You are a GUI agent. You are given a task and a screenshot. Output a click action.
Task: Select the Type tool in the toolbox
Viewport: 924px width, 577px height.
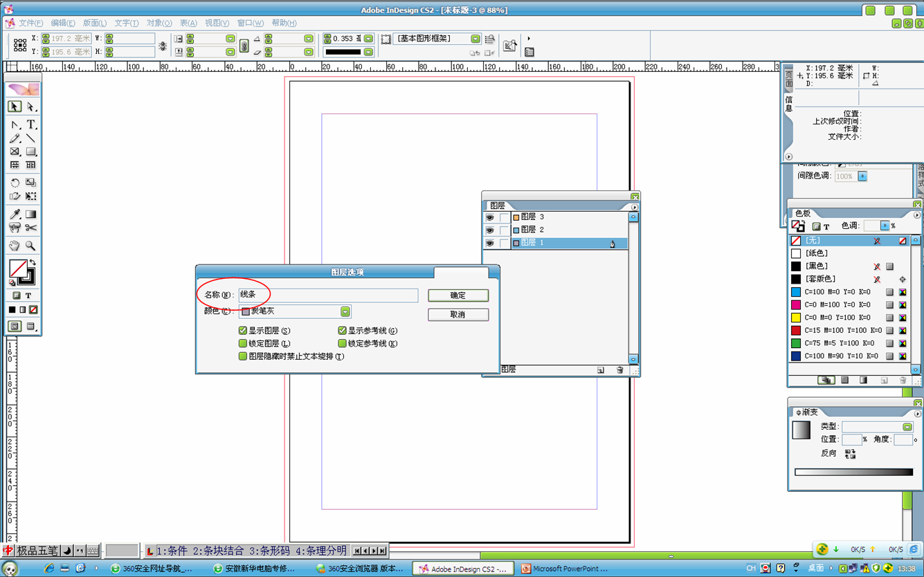[31, 125]
